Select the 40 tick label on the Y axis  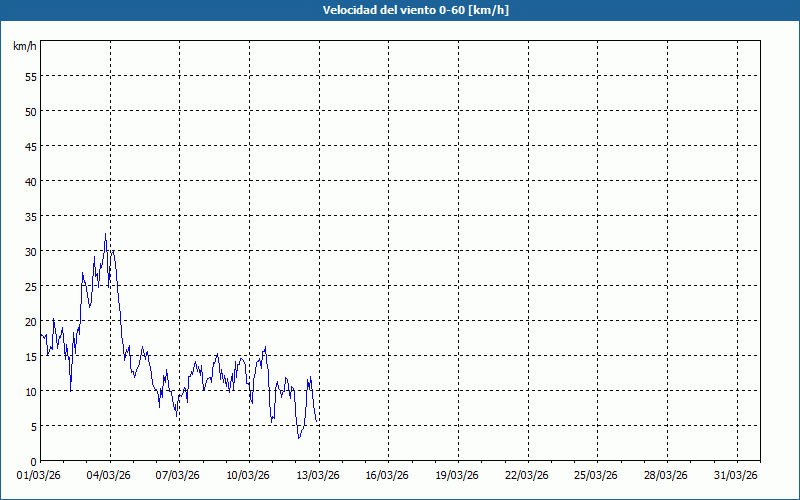[30, 181]
